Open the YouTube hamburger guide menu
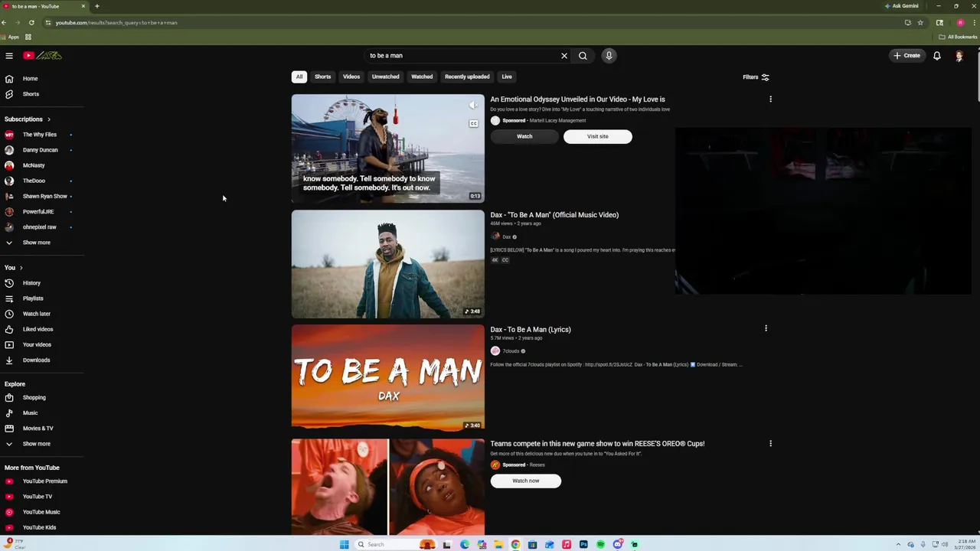980x551 pixels. pyautogui.click(x=9, y=56)
